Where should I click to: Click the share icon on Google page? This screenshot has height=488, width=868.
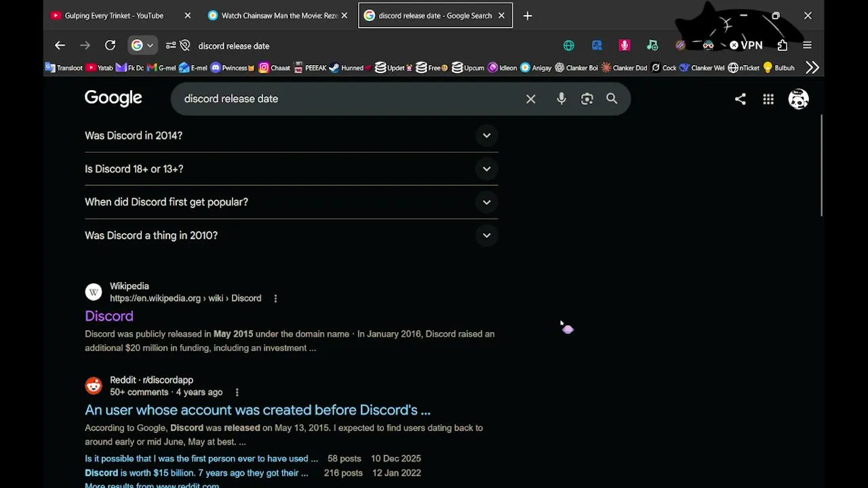coord(741,99)
